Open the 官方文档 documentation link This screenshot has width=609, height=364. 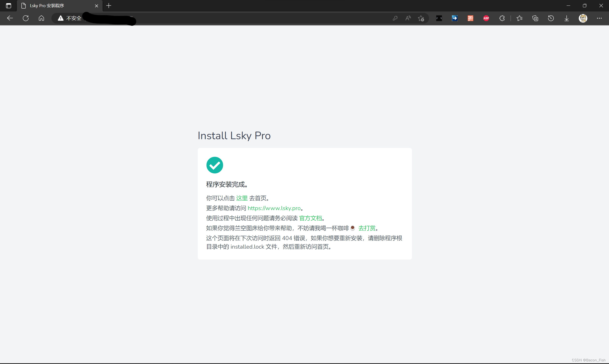310,218
